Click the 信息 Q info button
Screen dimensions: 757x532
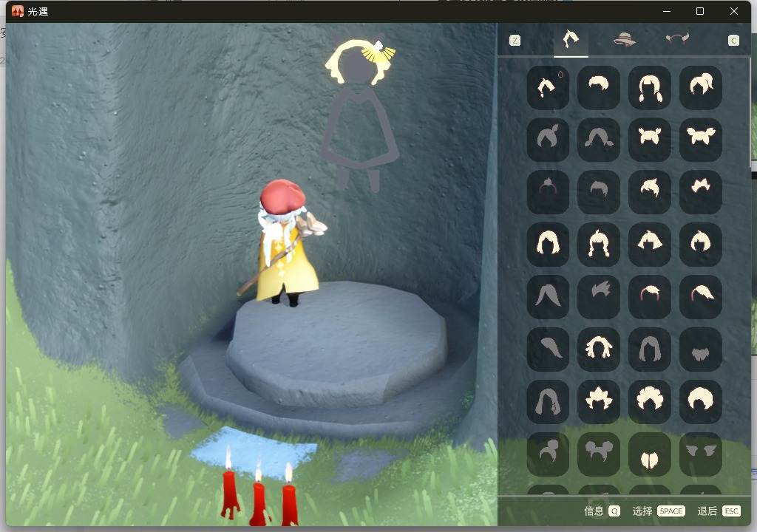coord(602,511)
